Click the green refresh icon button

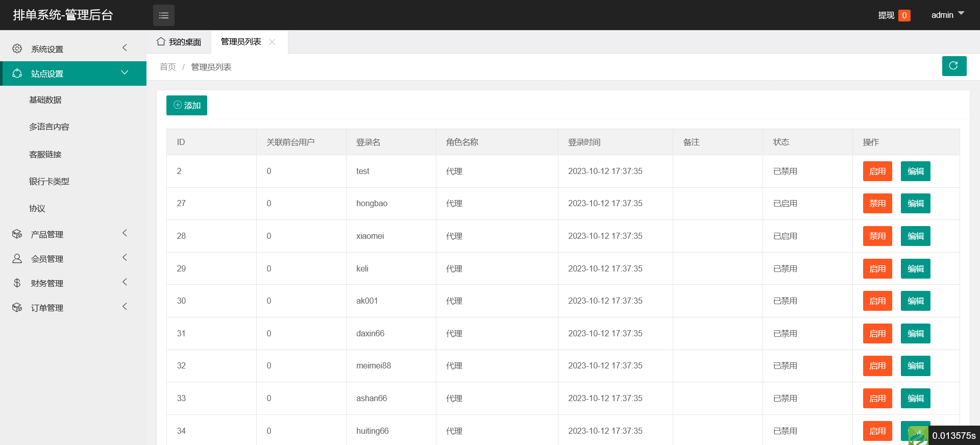pyautogui.click(x=953, y=66)
